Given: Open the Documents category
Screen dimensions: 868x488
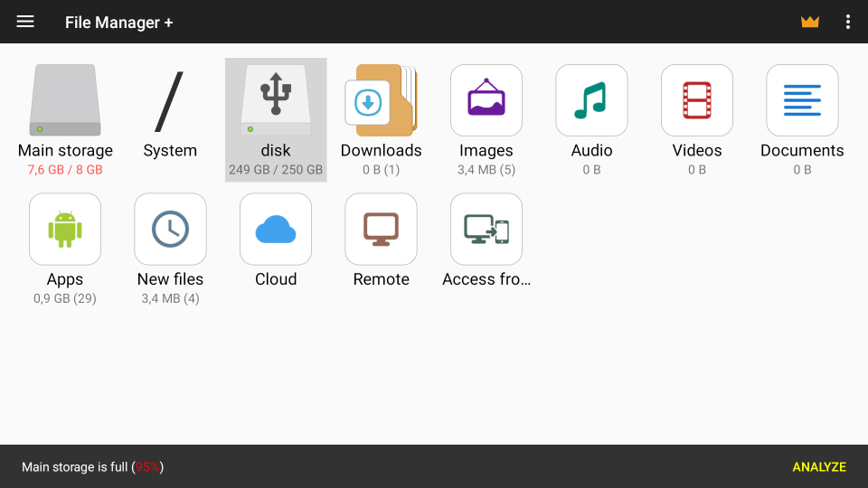Looking at the screenshot, I should pyautogui.click(x=802, y=101).
